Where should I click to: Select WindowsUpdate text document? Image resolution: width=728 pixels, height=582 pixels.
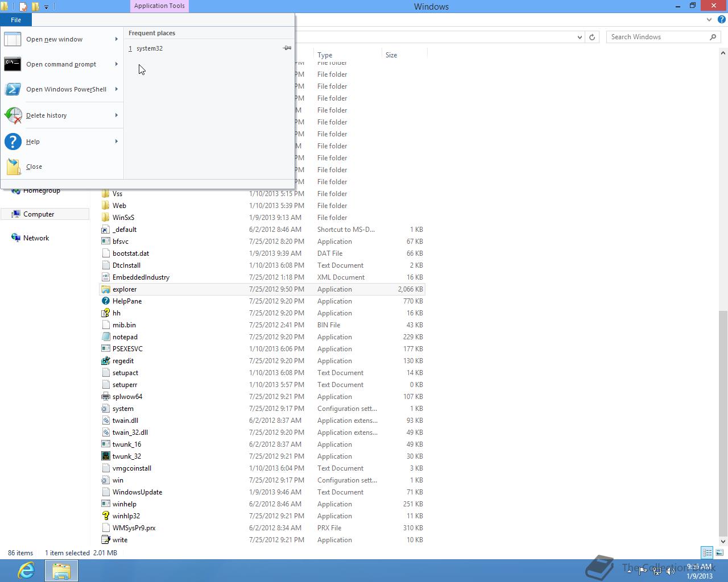pyautogui.click(x=262, y=492)
